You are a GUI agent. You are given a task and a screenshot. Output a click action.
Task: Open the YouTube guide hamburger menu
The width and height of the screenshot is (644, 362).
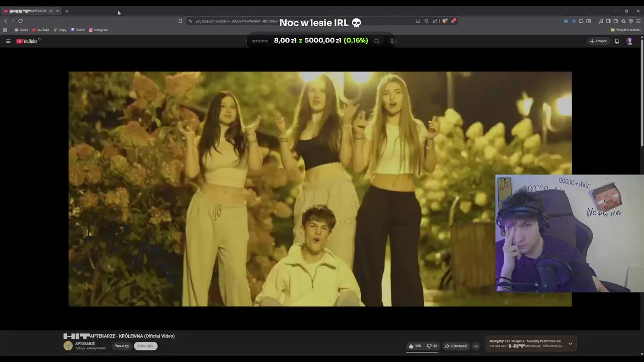coord(8,41)
